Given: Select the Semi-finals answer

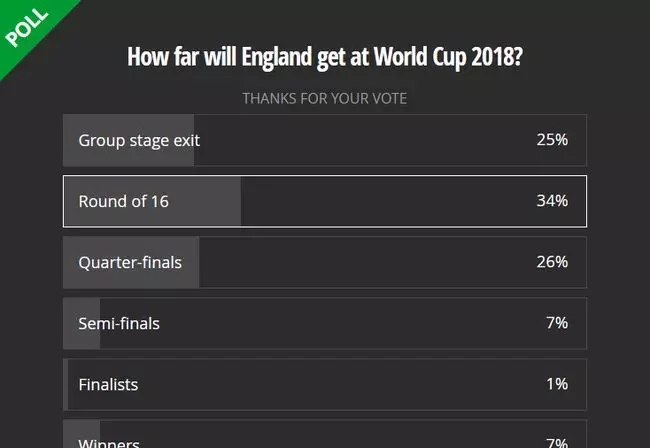Looking at the screenshot, I should click(119, 323).
